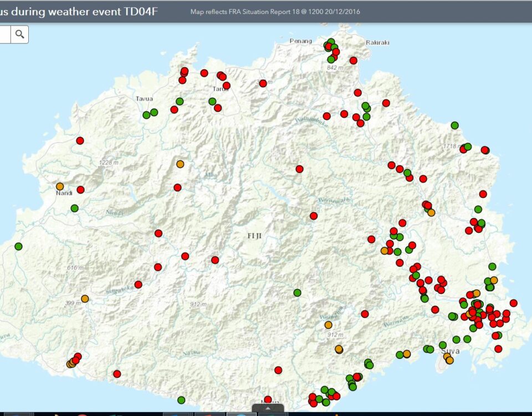Expand the bottom panel with up arrow

(x=268, y=408)
